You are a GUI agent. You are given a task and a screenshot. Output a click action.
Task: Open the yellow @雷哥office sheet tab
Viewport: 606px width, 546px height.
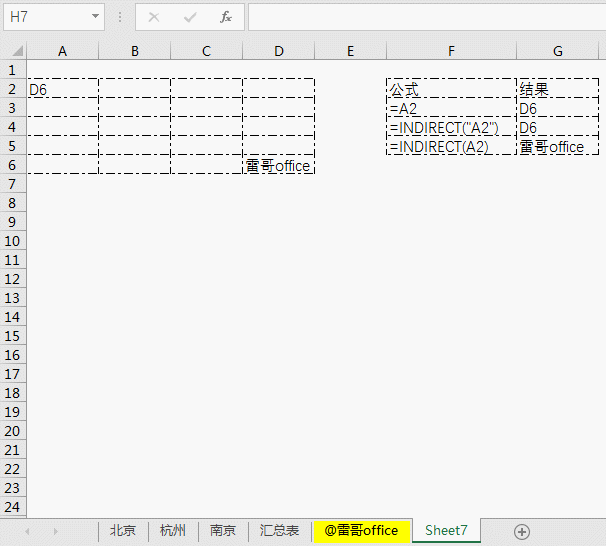tap(361, 531)
